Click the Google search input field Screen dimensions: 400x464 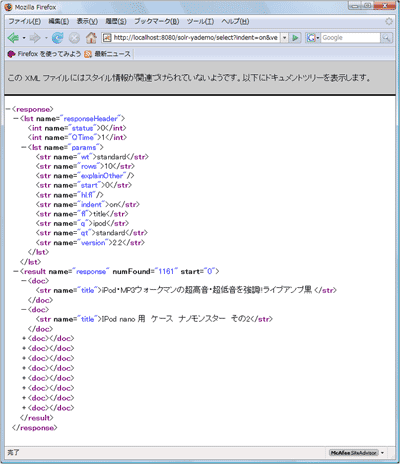click(350, 38)
